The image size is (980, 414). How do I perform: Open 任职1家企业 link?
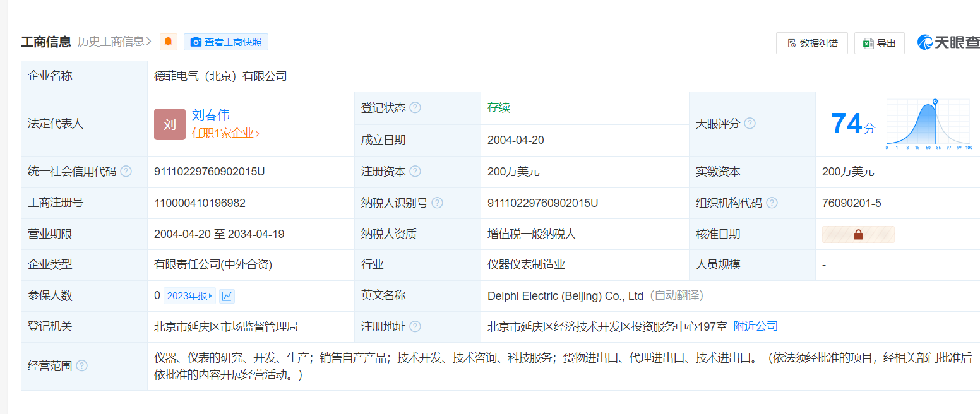pos(225,133)
